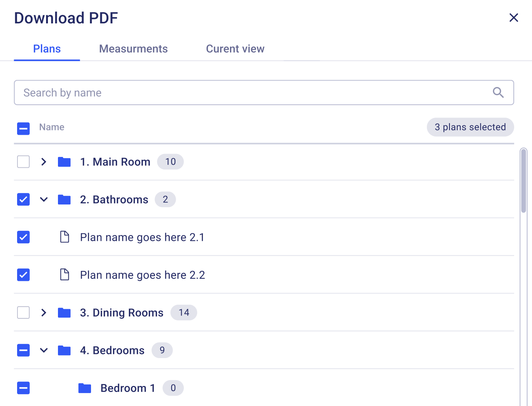Click the Dining Rooms folder icon
This screenshot has width=532, height=406.
coord(64,313)
